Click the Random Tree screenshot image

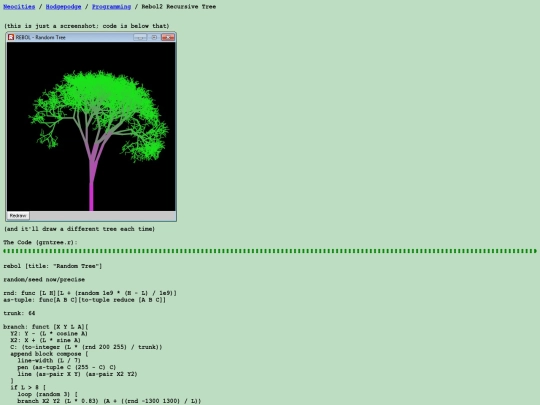click(91, 126)
